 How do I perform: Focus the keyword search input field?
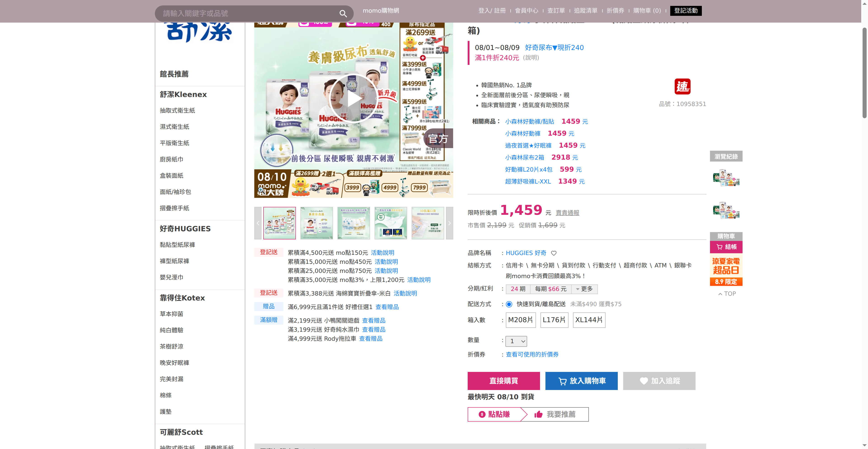coord(248,14)
